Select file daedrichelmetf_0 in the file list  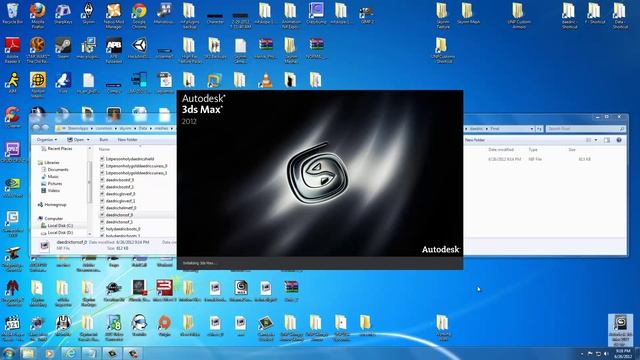point(118,208)
